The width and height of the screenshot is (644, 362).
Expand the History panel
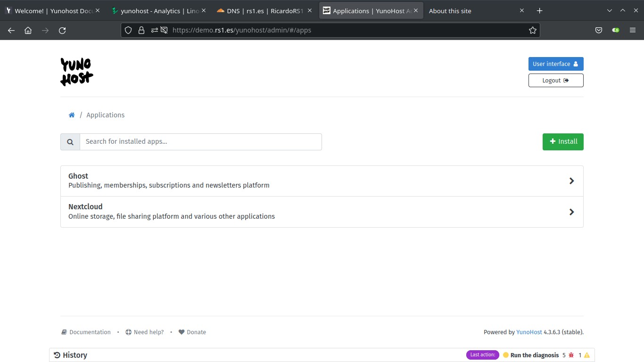click(x=71, y=355)
